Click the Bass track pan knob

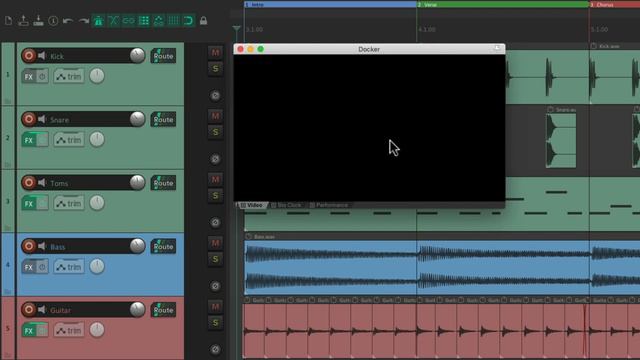(x=97, y=266)
